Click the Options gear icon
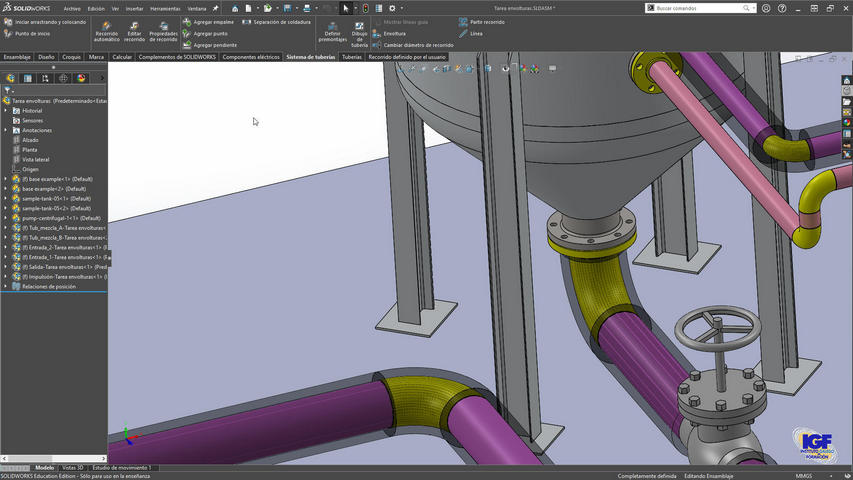The height and width of the screenshot is (480, 853). tap(392, 8)
